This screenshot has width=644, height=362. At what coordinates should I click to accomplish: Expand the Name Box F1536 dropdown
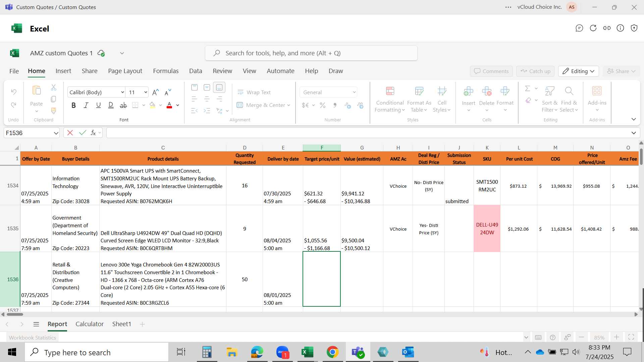(56, 133)
